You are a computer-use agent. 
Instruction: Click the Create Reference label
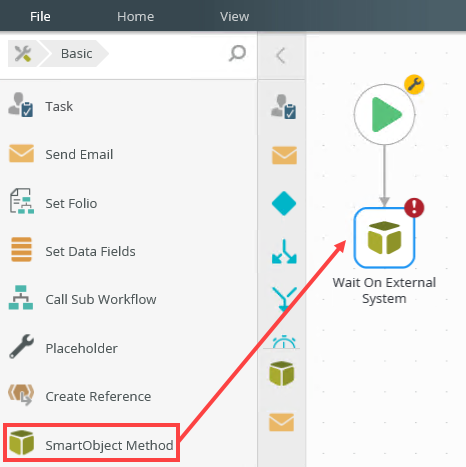[x=98, y=396]
